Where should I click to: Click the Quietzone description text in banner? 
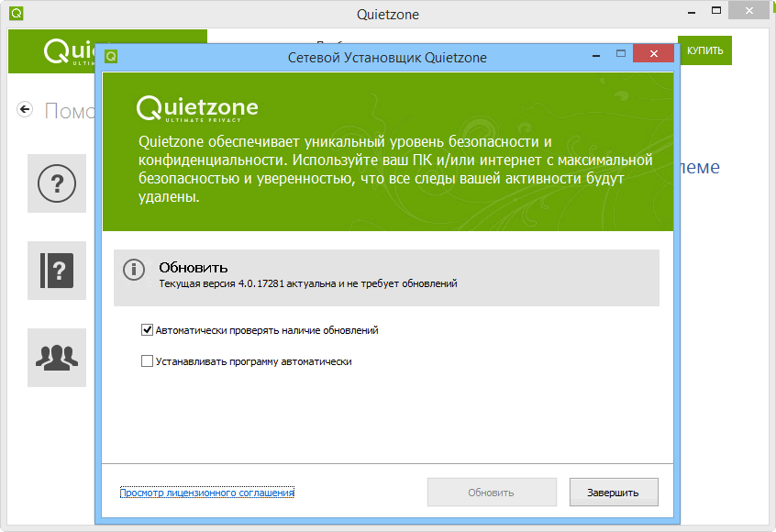(x=395, y=169)
